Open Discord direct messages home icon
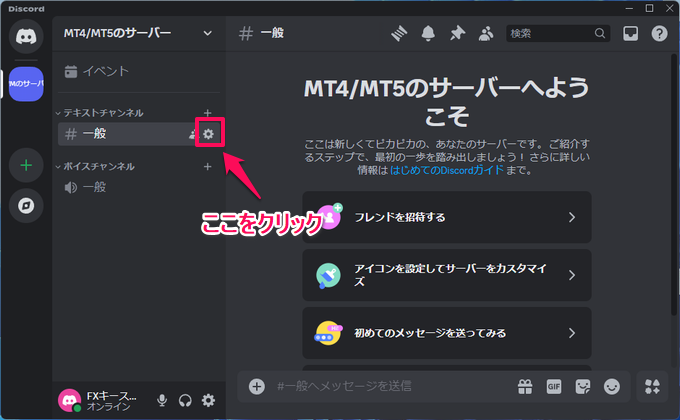The image size is (680, 420). (x=26, y=36)
